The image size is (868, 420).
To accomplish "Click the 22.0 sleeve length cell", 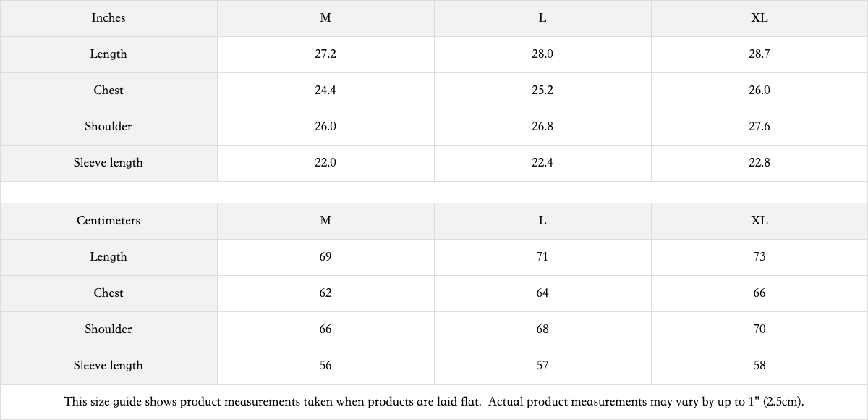I will tap(325, 163).
